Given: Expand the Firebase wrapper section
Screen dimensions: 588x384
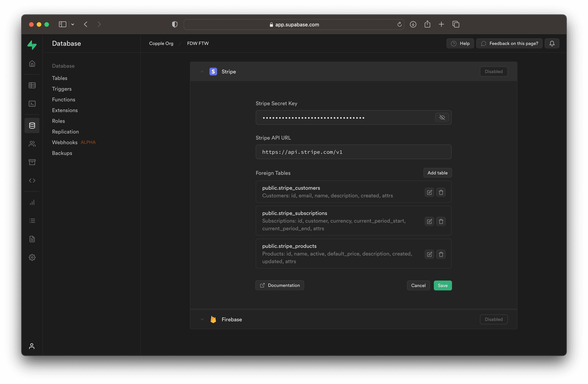Looking at the screenshot, I should [202, 319].
